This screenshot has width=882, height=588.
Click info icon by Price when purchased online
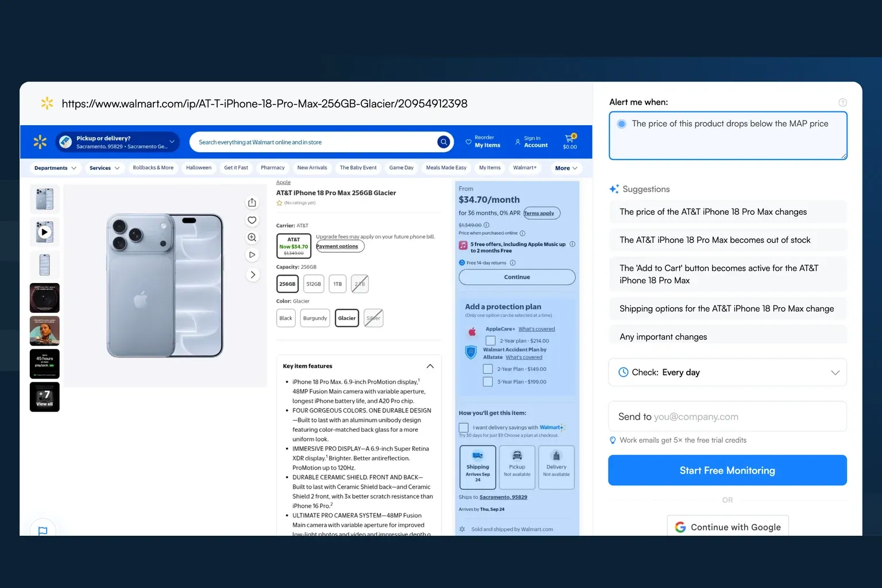point(523,233)
